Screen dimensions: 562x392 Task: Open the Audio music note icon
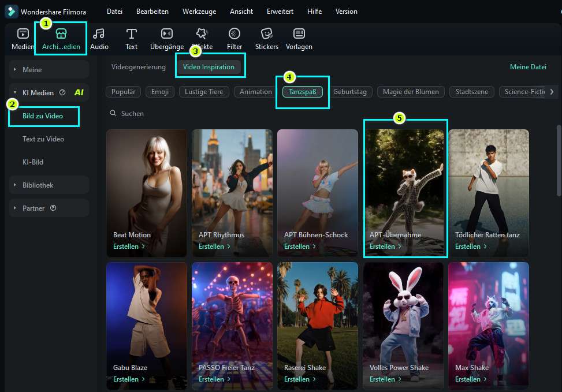point(99,33)
